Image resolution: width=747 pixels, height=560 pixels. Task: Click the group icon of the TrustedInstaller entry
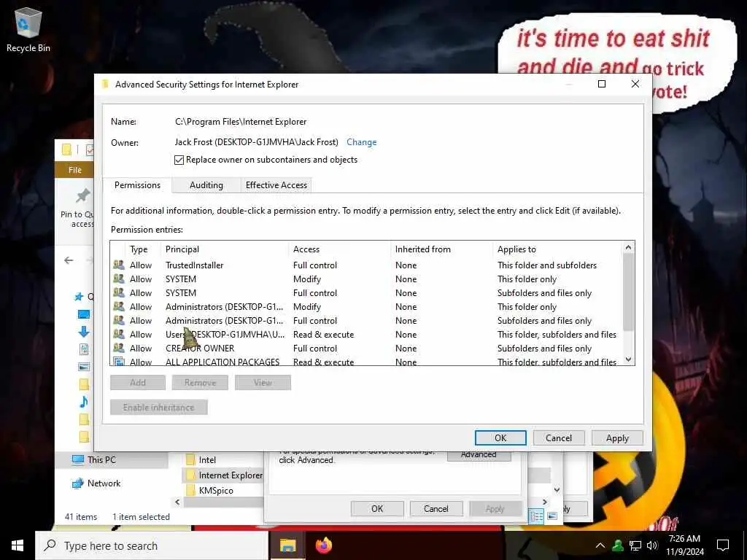click(x=119, y=265)
